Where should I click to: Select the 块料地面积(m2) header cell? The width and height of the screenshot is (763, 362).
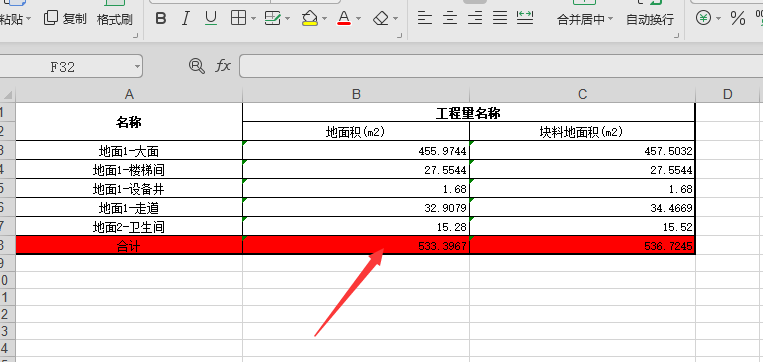582,131
